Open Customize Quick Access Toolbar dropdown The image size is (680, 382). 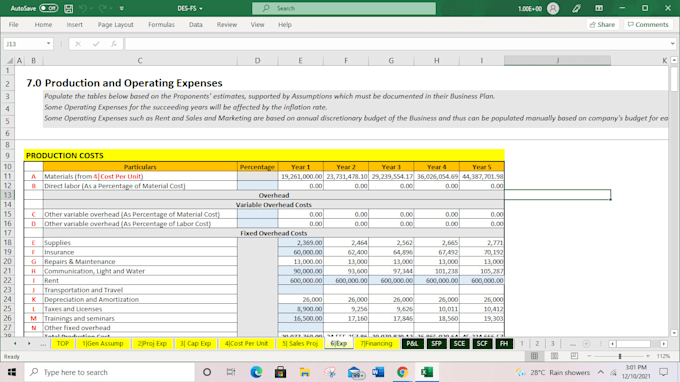coord(121,8)
